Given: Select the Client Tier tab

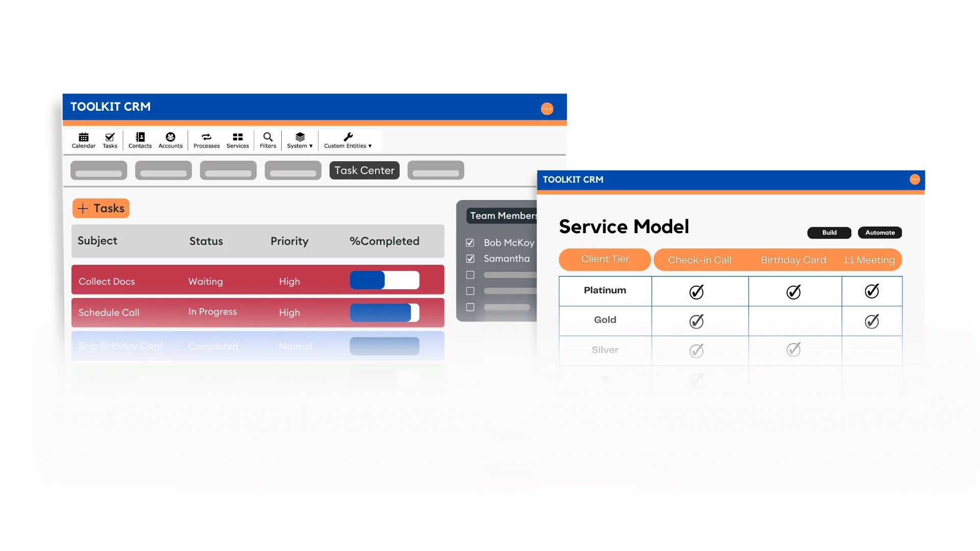Looking at the screenshot, I should tap(604, 259).
